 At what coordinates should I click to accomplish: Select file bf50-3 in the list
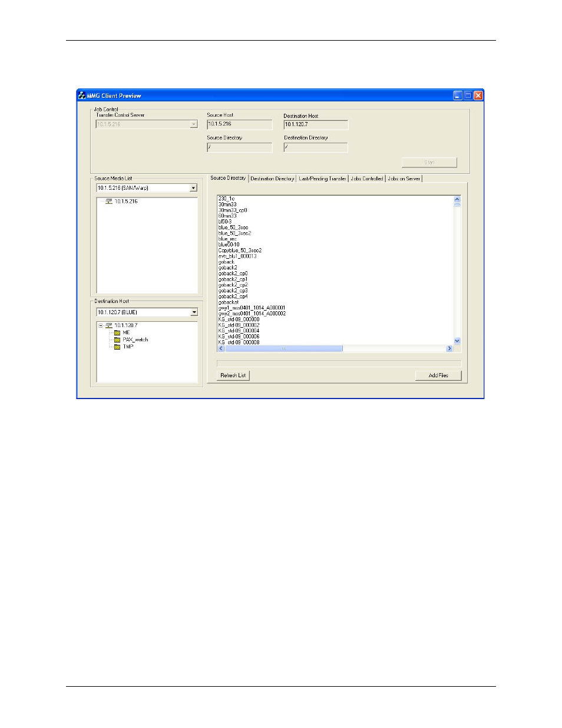tap(225, 222)
